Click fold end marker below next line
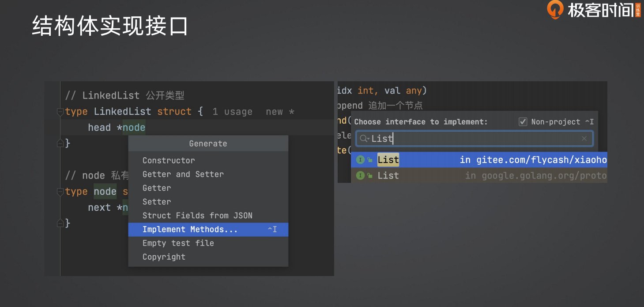Image resolution: width=644 pixels, height=307 pixels. 60,223
